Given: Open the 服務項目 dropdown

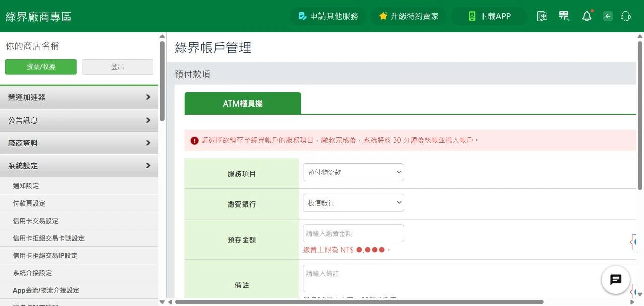Looking at the screenshot, I should [x=353, y=172].
